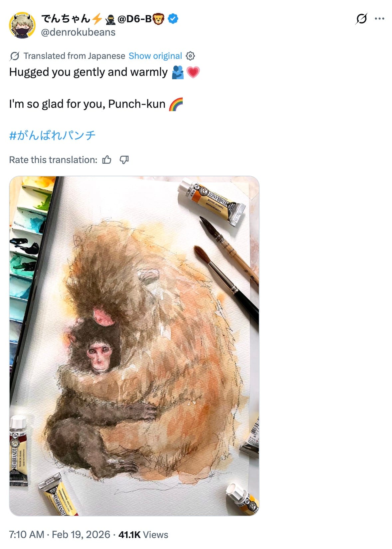Screen dimensions: 392x549
Task: Click the "Translated from Japanese" label
Action: coord(74,56)
